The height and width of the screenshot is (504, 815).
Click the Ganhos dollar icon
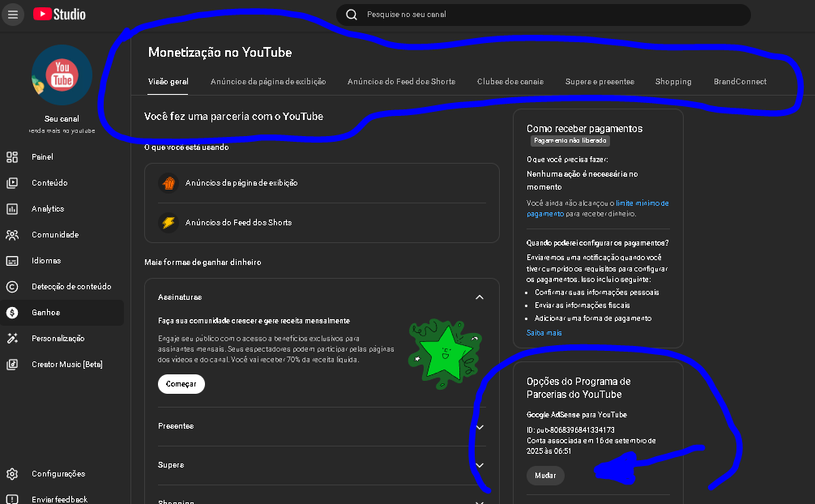12,313
